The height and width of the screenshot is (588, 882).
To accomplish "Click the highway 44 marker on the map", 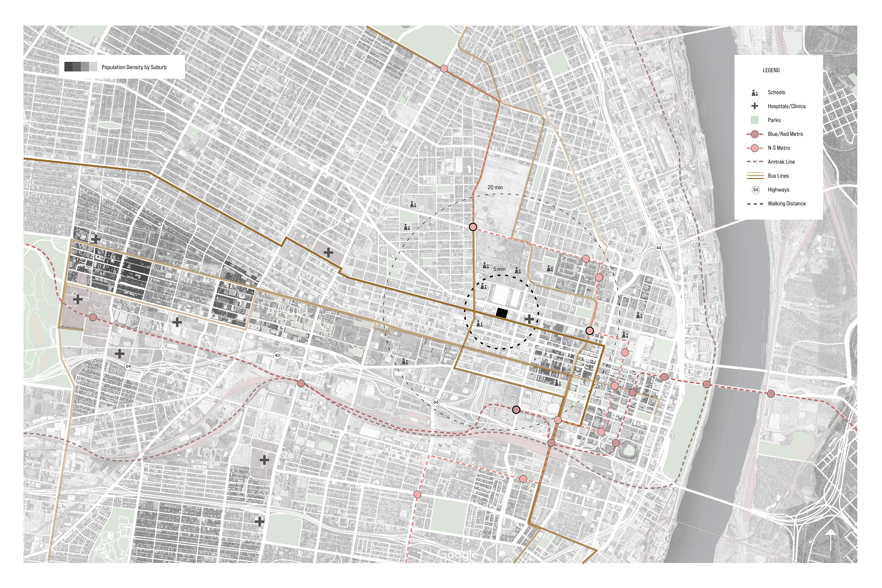I will pyautogui.click(x=659, y=248).
